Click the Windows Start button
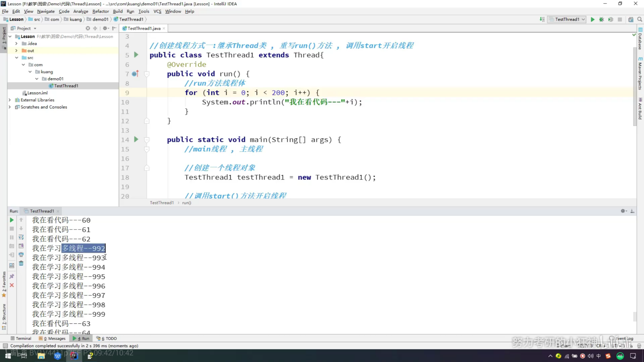The height and width of the screenshot is (362, 644). (x=8, y=356)
